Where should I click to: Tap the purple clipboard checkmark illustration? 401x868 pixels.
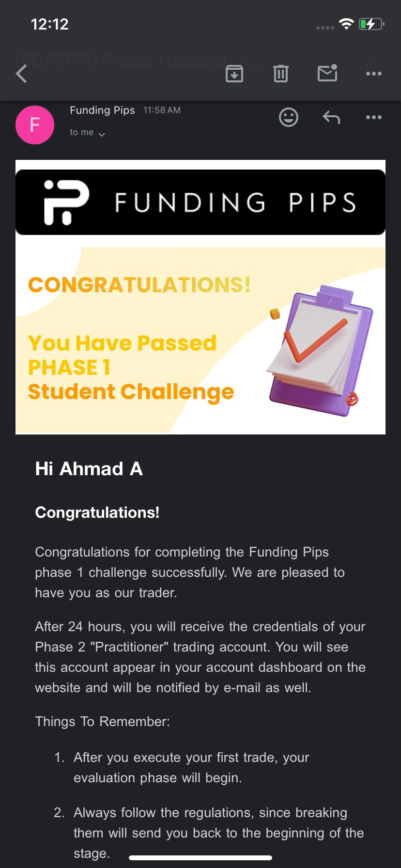pos(320,351)
